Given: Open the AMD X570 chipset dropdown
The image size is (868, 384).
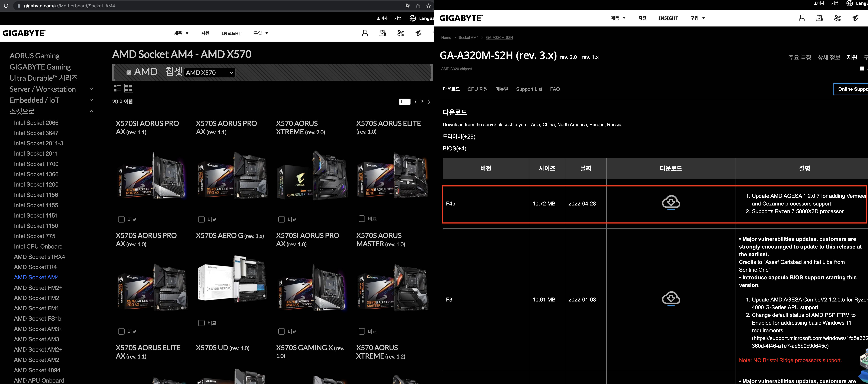Looking at the screenshot, I should pyautogui.click(x=210, y=72).
